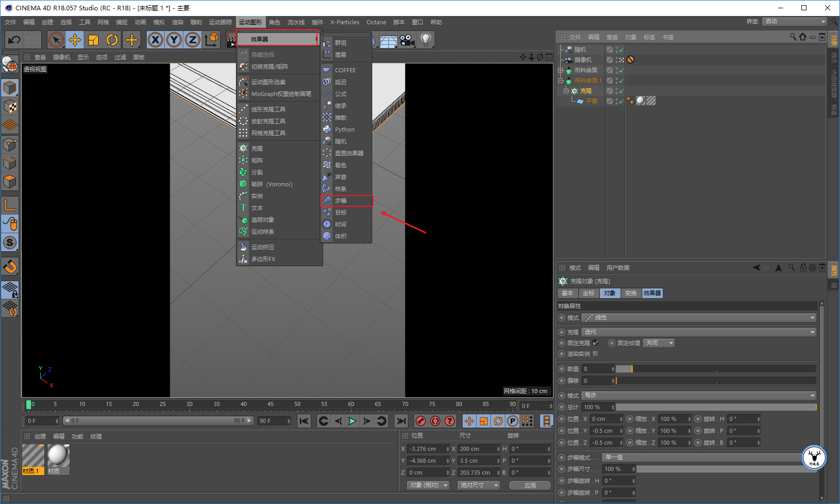This screenshot has width=840, height=504.
Task: Toggle visibility dots for 布料曲面 object
Action: [x=616, y=70]
